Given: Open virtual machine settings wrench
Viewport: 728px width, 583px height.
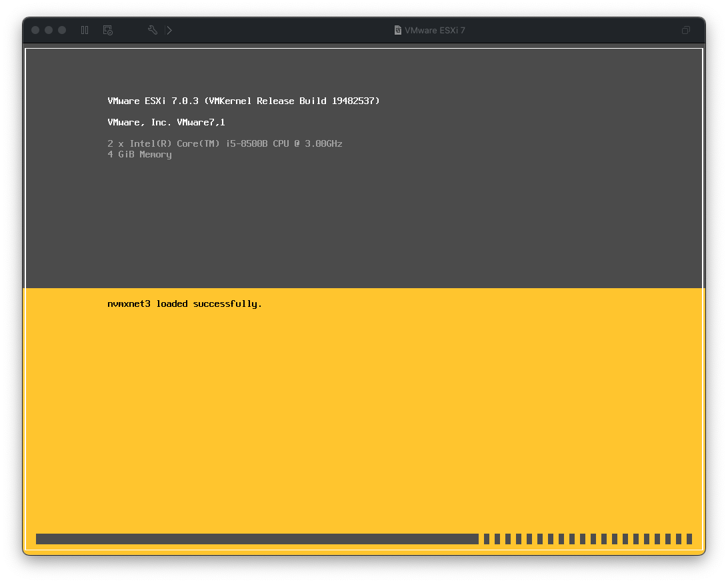Looking at the screenshot, I should tap(153, 30).
